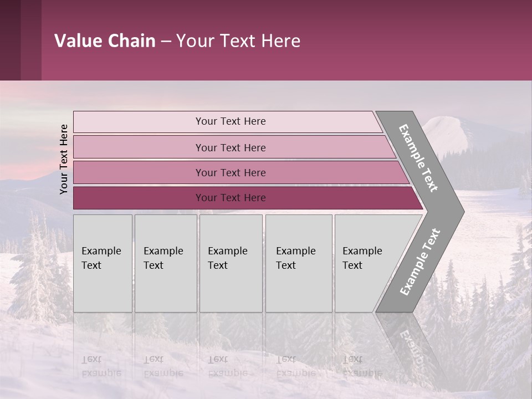This screenshot has width=532, height=399.
Task: Click the lighter maroon strip beside the title
Action: pos(31,40)
